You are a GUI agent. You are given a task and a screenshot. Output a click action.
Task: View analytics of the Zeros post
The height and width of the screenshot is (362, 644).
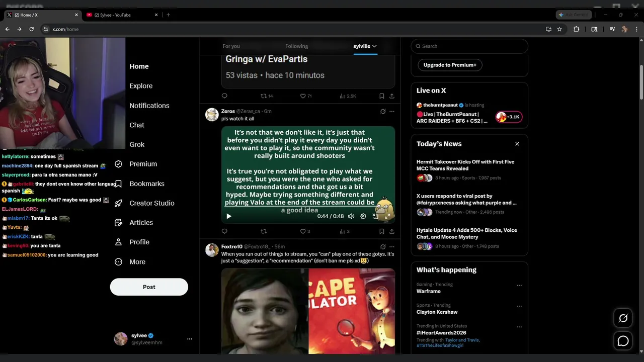pos(344,231)
